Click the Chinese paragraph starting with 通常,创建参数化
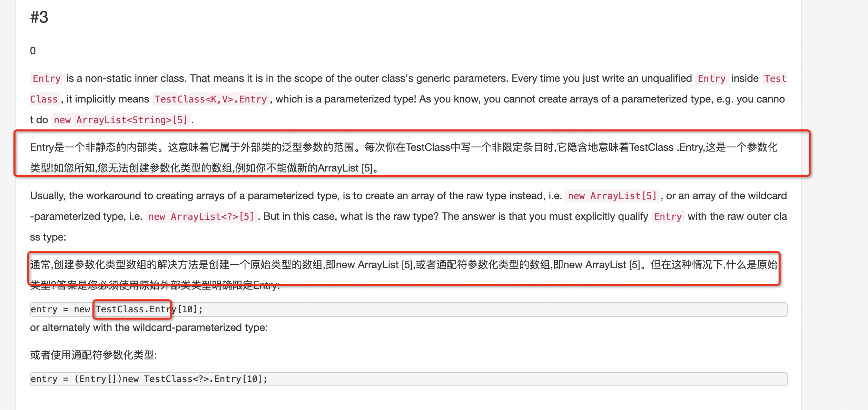Screen dimensions: 868x410 (404, 275)
